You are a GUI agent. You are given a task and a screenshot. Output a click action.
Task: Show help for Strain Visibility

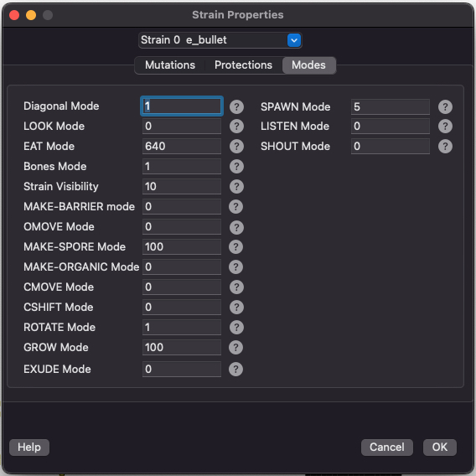coord(236,186)
